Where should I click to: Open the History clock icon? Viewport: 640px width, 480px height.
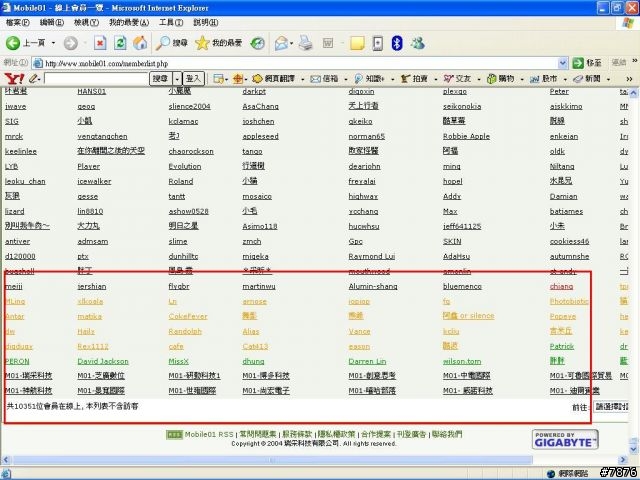[258, 43]
